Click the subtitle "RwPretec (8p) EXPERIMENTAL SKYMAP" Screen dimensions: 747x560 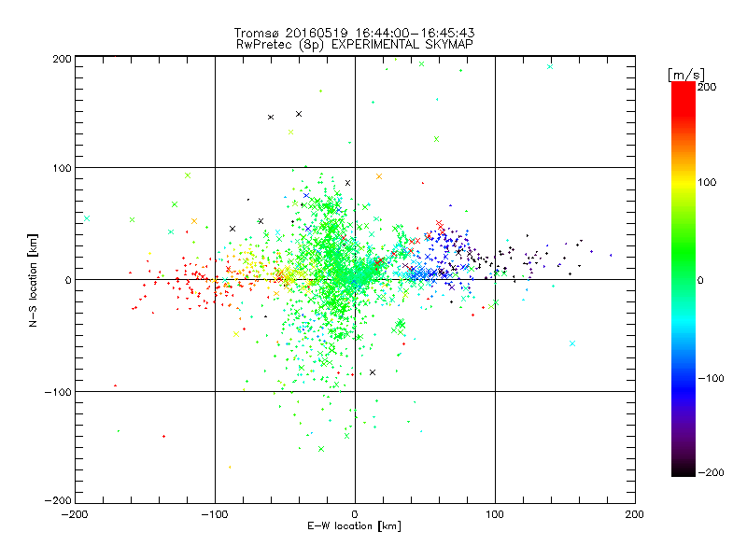355,45
